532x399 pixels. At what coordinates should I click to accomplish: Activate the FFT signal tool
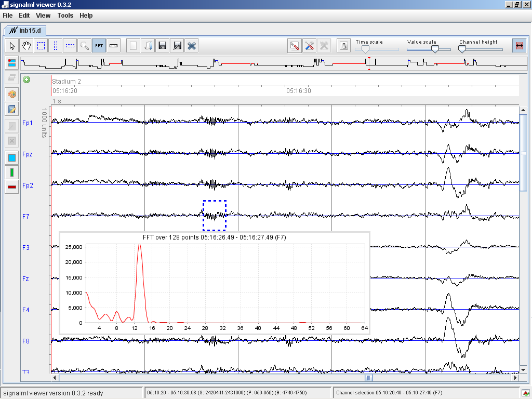pyautogui.click(x=99, y=46)
